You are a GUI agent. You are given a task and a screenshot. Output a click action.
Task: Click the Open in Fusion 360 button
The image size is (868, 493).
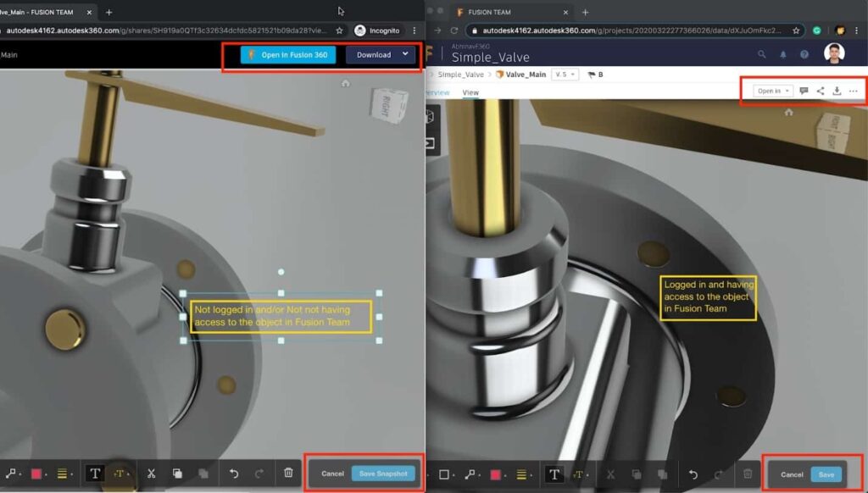tap(287, 53)
